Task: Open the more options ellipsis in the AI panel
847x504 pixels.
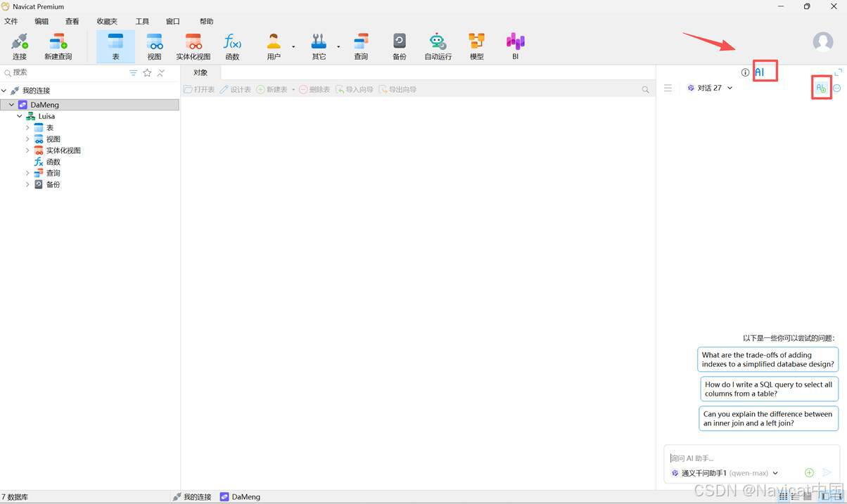Action: tap(837, 88)
